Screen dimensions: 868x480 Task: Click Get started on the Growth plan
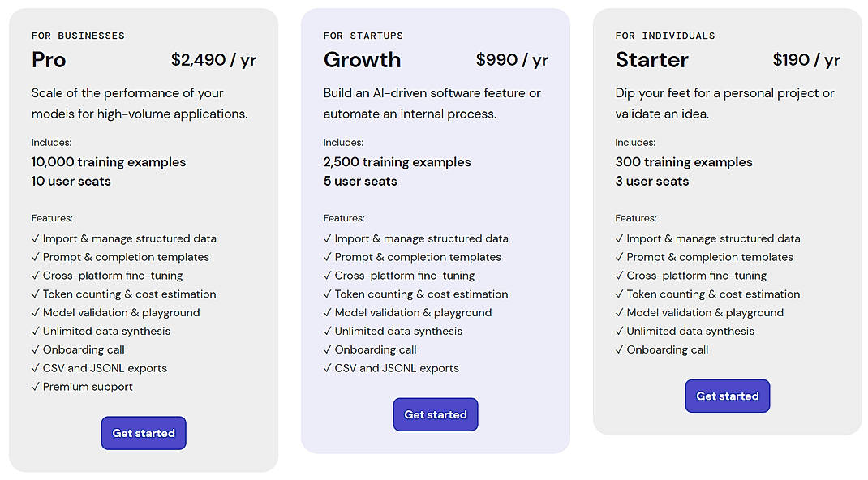pyautogui.click(x=436, y=414)
